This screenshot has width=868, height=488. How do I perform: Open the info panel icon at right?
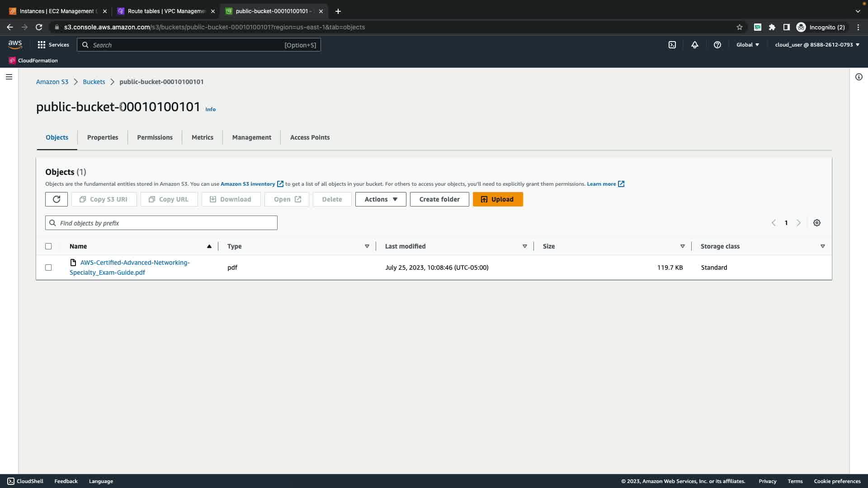point(859,77)
